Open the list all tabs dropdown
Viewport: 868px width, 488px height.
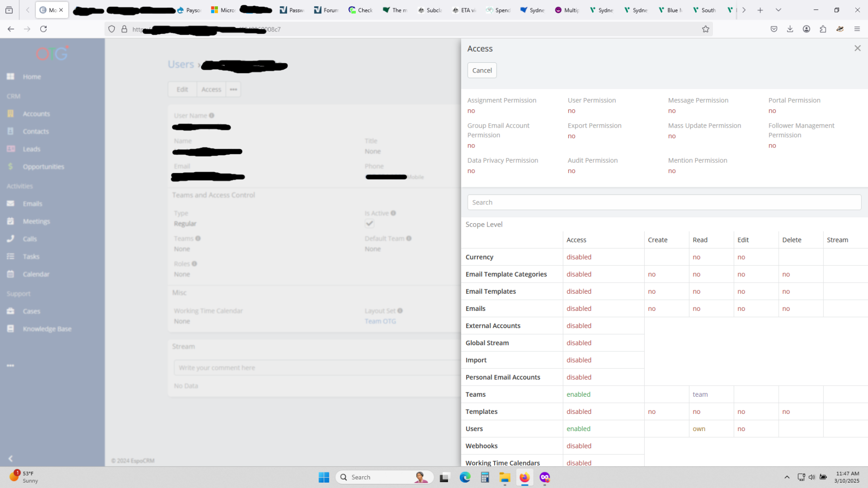(778, 10)
